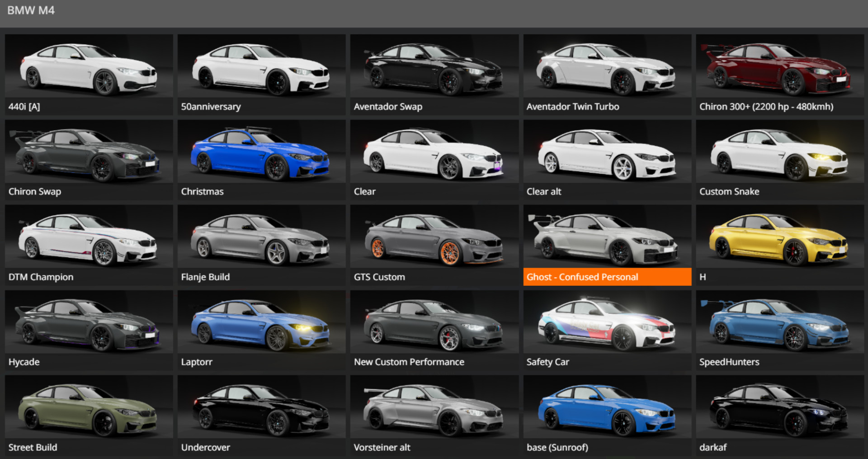Pick the New Custom Performance variant

point(434,330)
